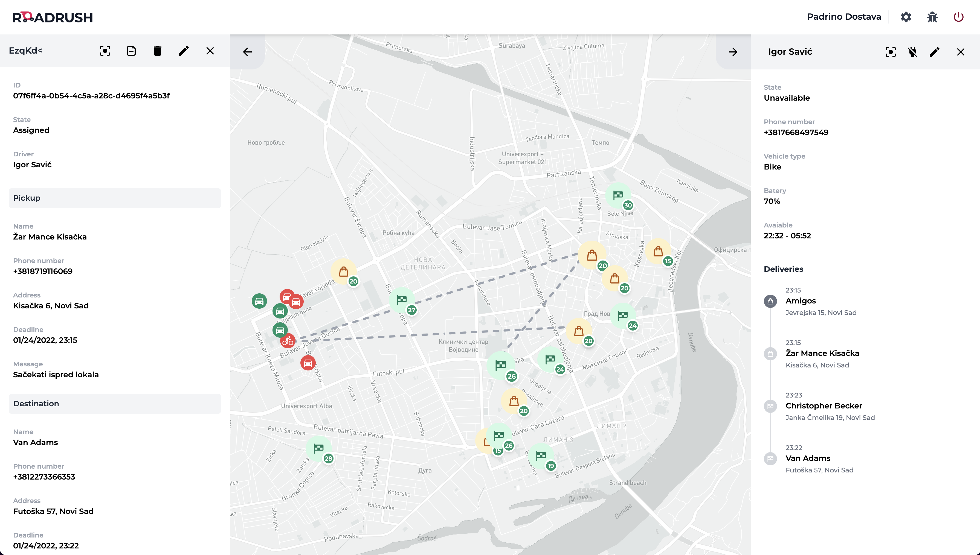Image resolution: width=980 pixels, height=555 pixels.
Task: Center map on driver Igor Savić
Action: coord(890,52)
